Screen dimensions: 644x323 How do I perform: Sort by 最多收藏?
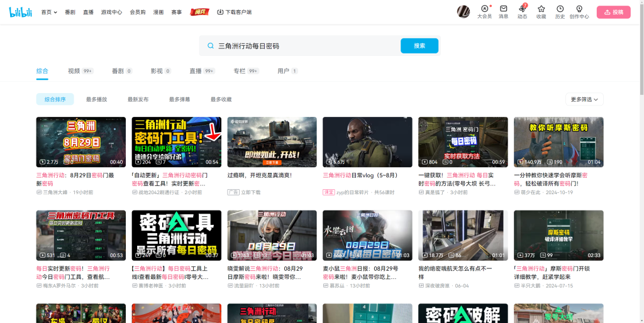pyautogui.click(x=221, y=99)
